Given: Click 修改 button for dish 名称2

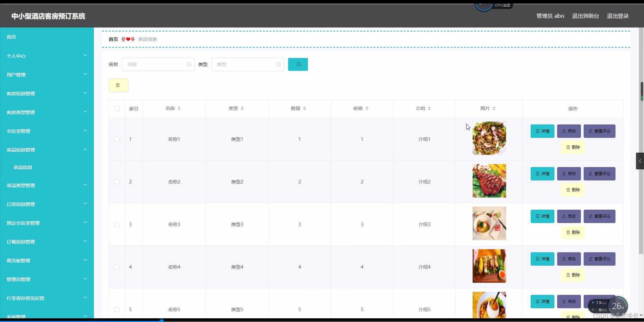Looking at the screenshot, I should pyautogui.click(x=569, y=174).
